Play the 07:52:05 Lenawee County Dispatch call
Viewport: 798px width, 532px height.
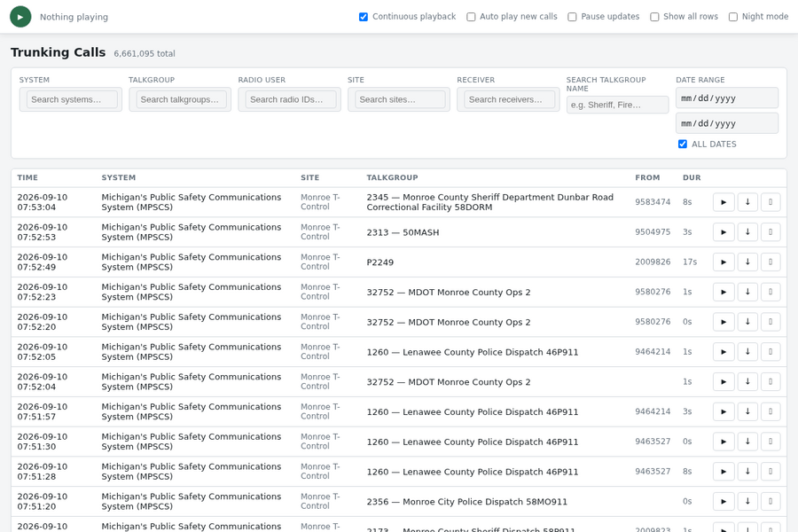point(724,352)
